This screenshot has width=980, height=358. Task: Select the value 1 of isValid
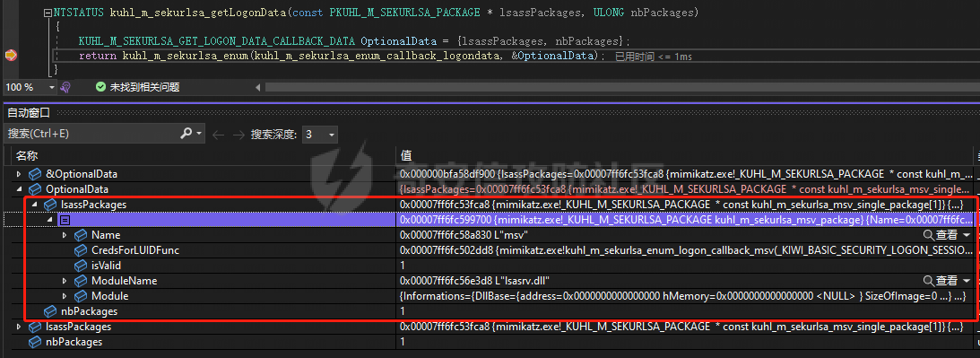[x=403, y=266]
